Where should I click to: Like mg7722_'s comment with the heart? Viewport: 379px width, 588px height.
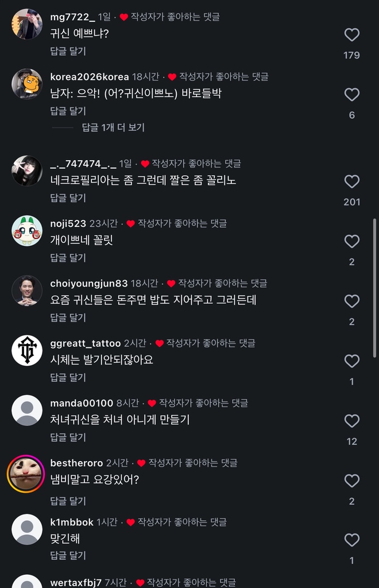(x=351, y=35)
